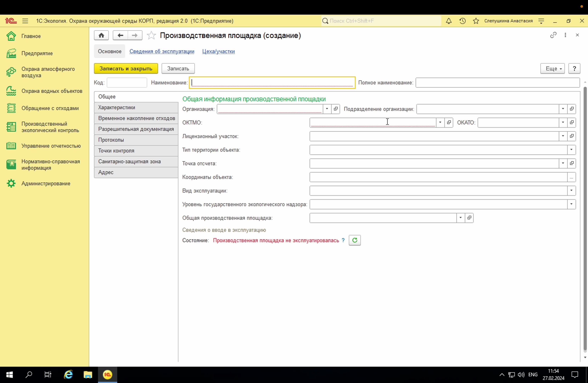
Task: Get a link to this form
Action: tap(553, 35)
